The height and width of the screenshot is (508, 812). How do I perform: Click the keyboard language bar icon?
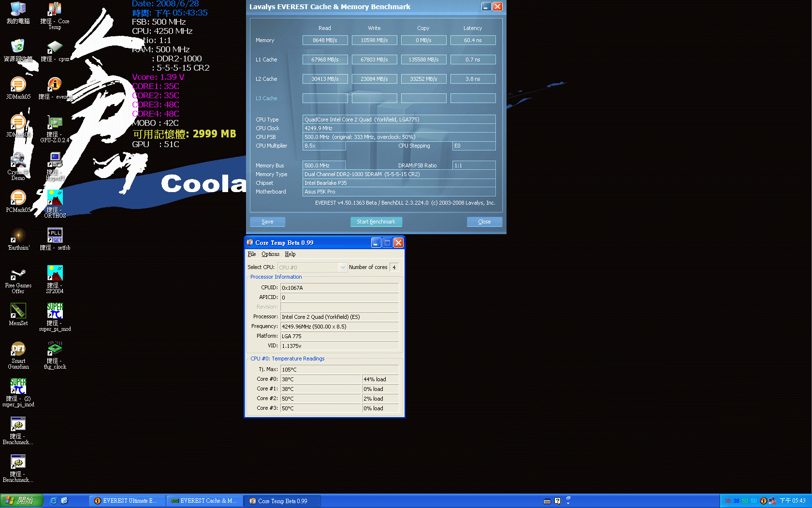[547, 501]
